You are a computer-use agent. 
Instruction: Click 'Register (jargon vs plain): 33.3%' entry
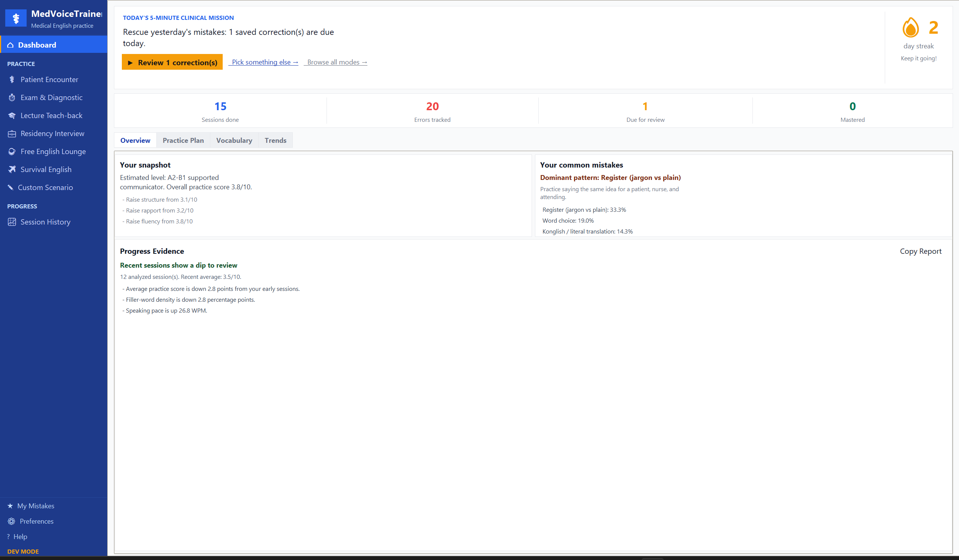[584, 210]
